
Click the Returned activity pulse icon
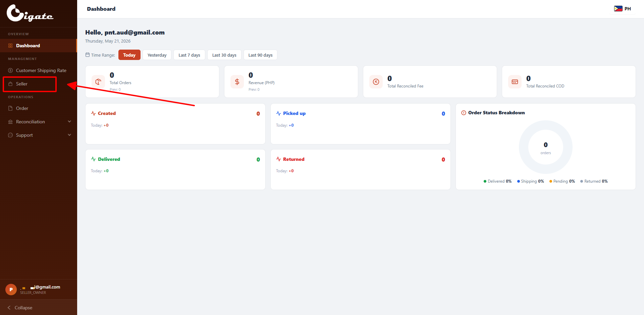pyautogui.click(x=279, y=159)
